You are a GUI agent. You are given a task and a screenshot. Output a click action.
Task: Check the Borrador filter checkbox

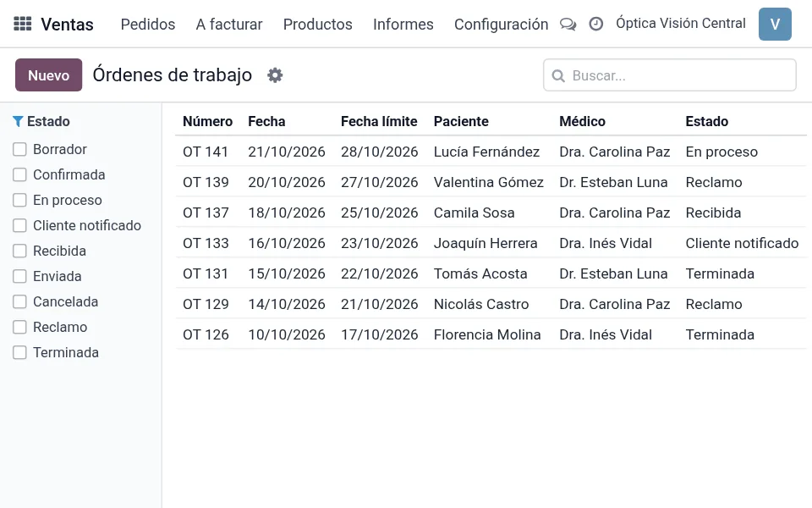pos(19,149)
